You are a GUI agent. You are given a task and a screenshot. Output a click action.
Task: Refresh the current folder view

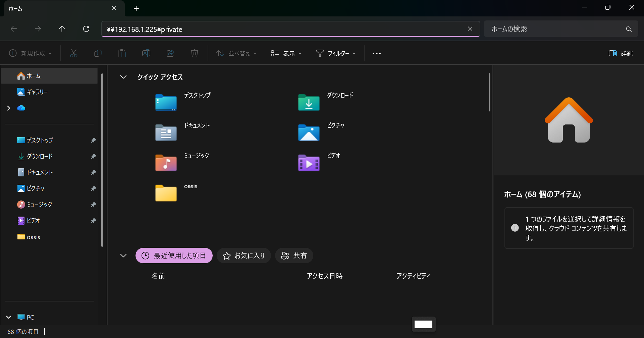[x=86, y=29]
